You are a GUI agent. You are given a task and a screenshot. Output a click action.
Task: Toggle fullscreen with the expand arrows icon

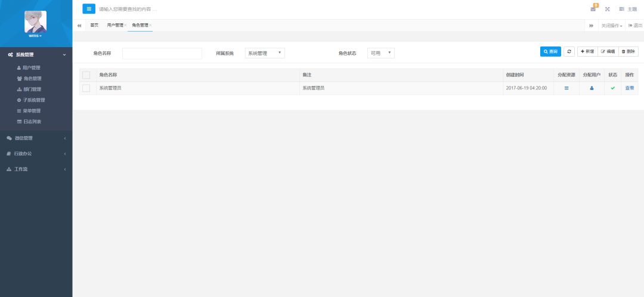pos(608,9)
